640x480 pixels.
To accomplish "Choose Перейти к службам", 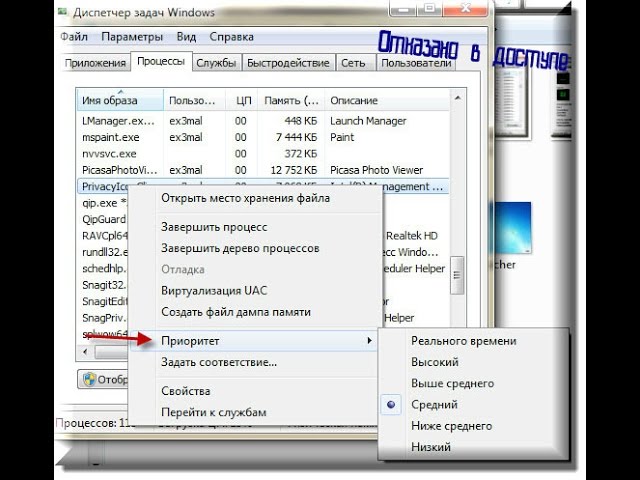I will pos(254,412).
